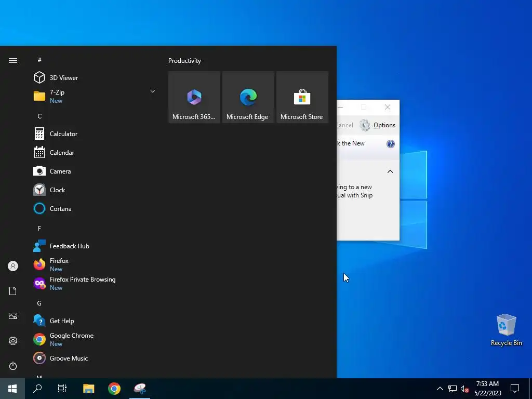The width and height of the screenshot is (532, 399).
Task: Open the network status tray icon
Action: [453, 389]
